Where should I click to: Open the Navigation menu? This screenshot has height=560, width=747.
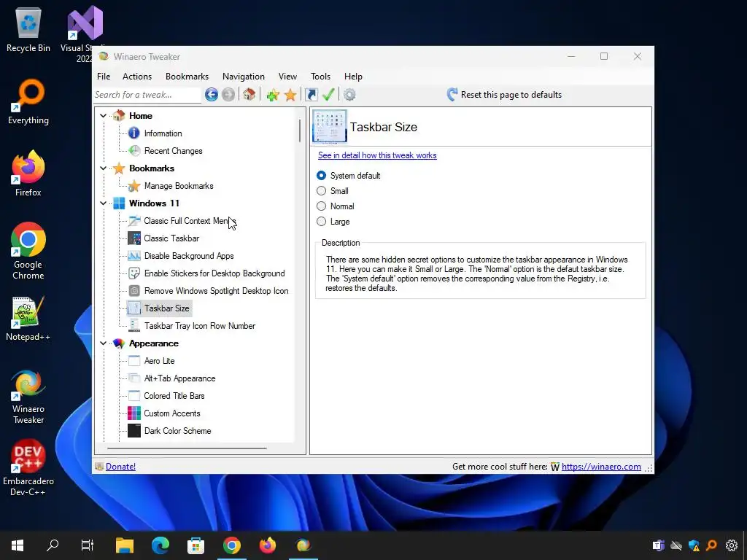(244, 76)
